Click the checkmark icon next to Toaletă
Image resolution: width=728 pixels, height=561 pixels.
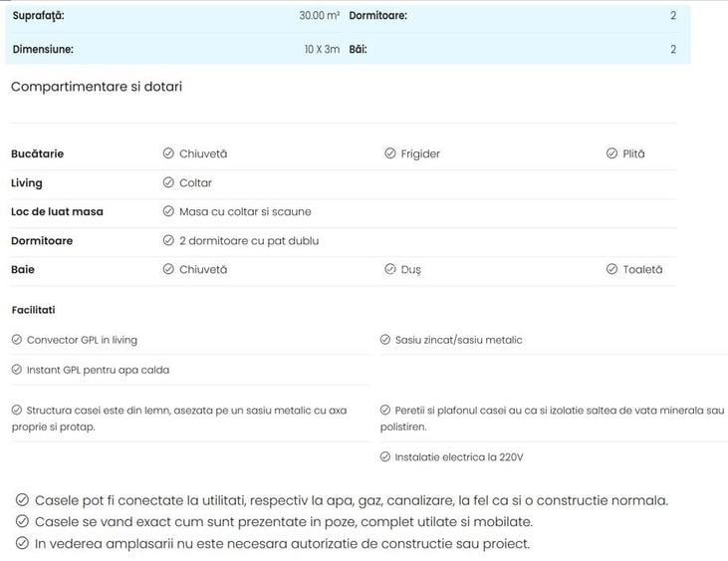point(612,269)
